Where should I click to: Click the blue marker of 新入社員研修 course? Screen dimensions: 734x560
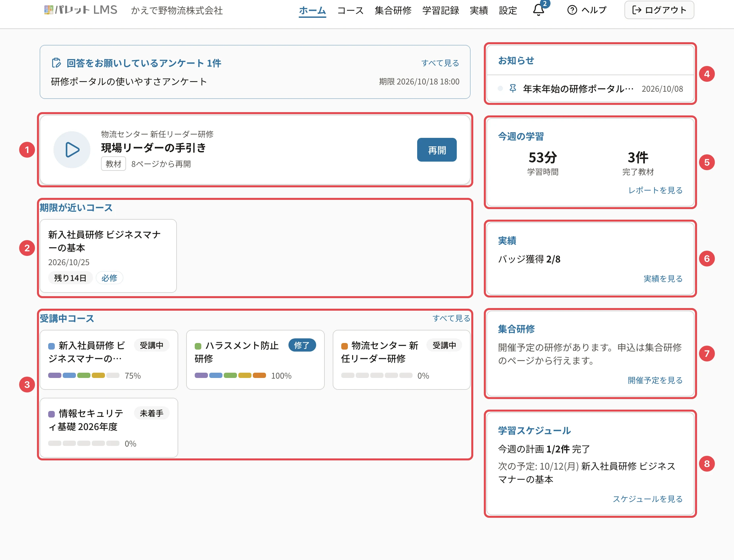coord(51,346)
